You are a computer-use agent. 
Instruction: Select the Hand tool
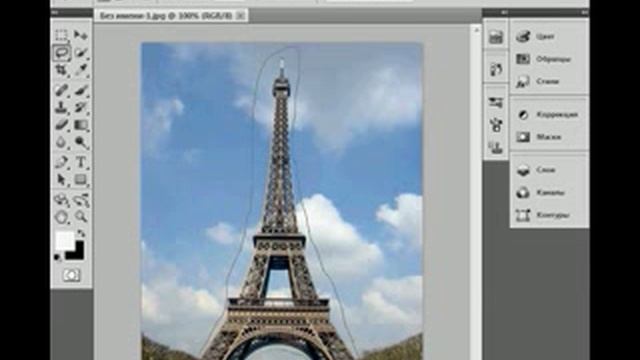pyautogui.click(x=61, y=217)
